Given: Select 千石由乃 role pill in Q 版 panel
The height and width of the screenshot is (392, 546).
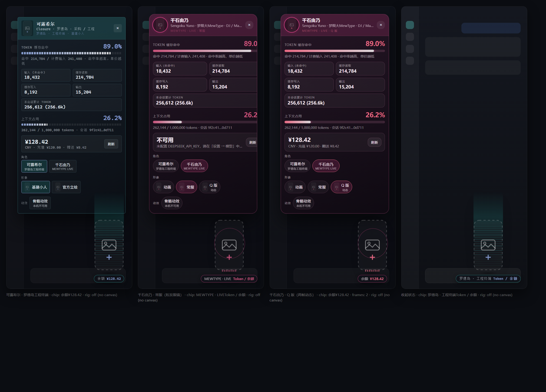Looking at the screenshot, I should pos(326,166).
